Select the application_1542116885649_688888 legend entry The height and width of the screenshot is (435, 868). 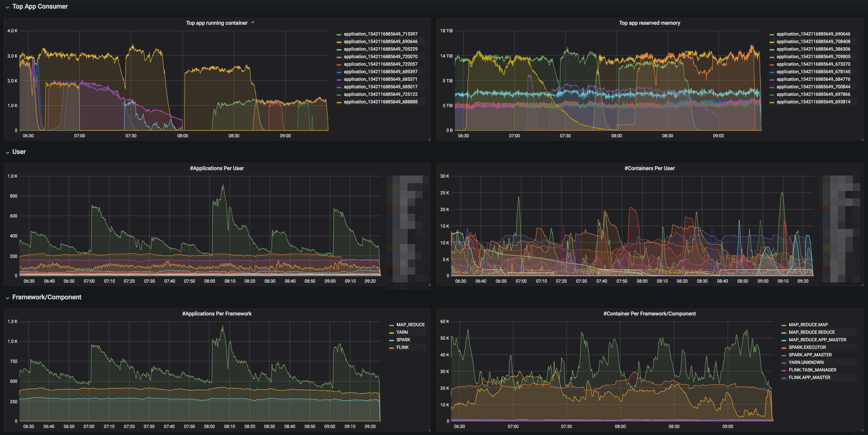point(380,102)
